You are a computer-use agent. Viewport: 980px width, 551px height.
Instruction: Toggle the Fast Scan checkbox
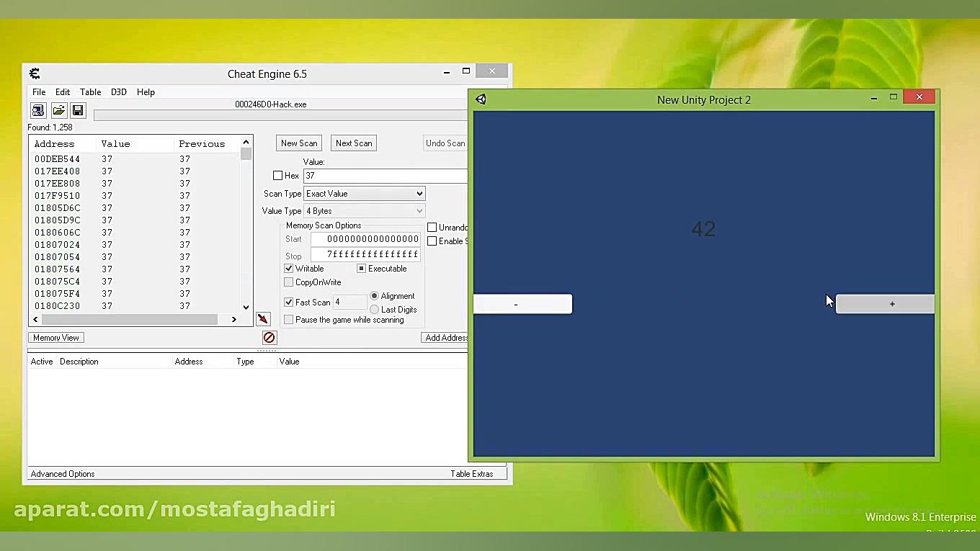[289, 303]
